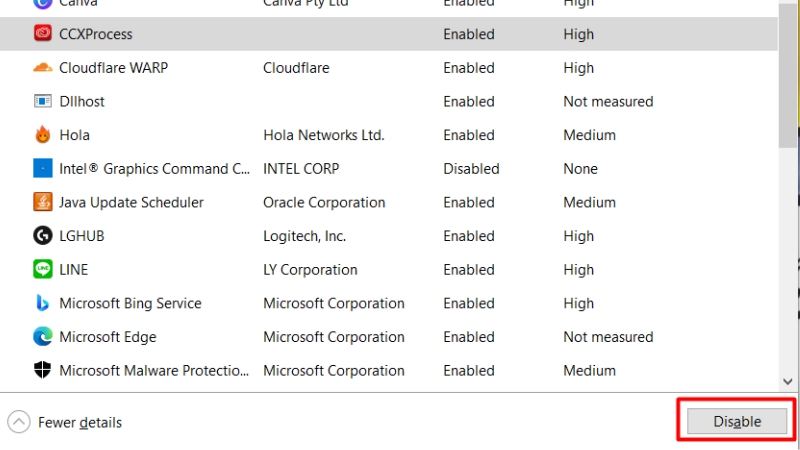The width and height of the screenshot is (800, 450).
Task: Click the Microsoft Malware Protection shield icon
Action: (x=43, y=370)
